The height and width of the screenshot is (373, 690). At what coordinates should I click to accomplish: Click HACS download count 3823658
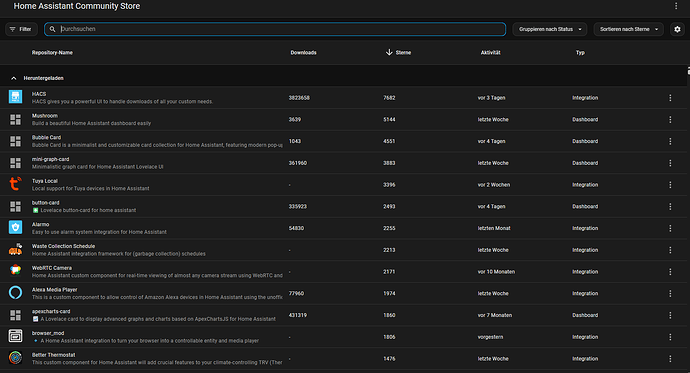[299, 98]
